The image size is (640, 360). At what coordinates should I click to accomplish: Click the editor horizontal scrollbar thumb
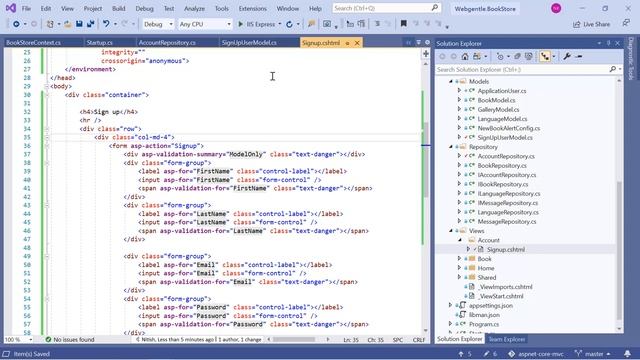pyautogui.click(x=294, y=340)
